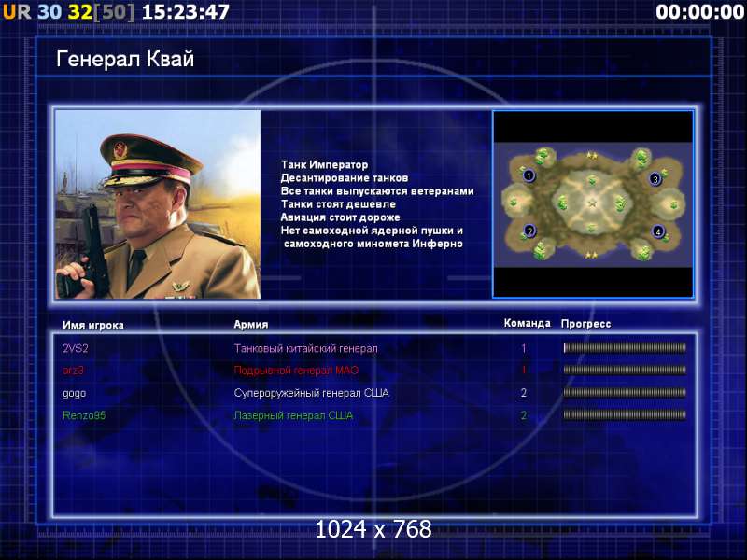Select player name '2VS2'
This screenshot has height=560, width=747.
pos(76,348)
